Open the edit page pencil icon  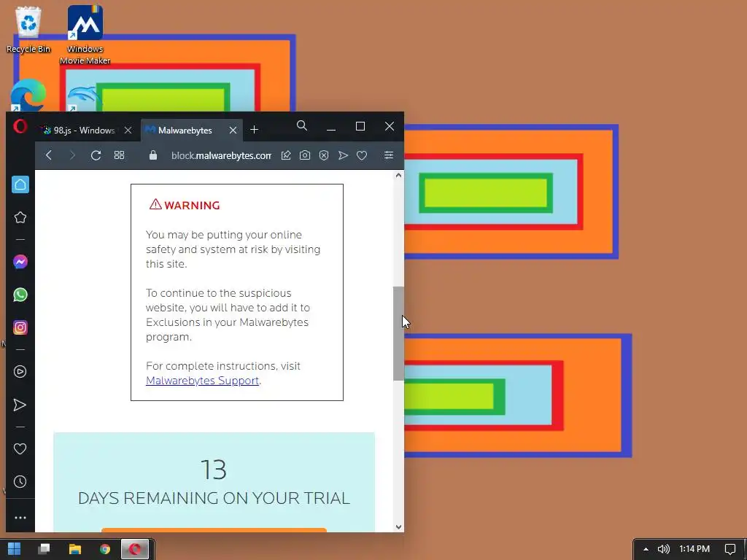(286, 155)
